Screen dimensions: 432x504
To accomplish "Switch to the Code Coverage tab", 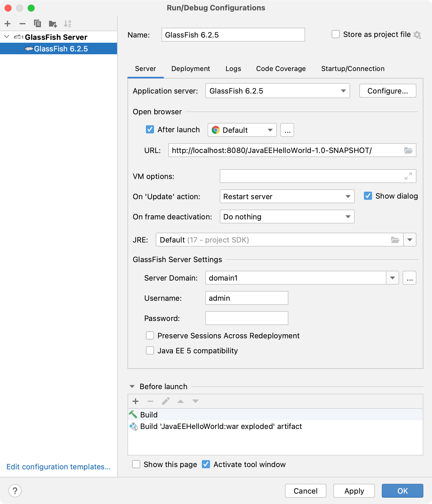I will [x=281, y=69].
